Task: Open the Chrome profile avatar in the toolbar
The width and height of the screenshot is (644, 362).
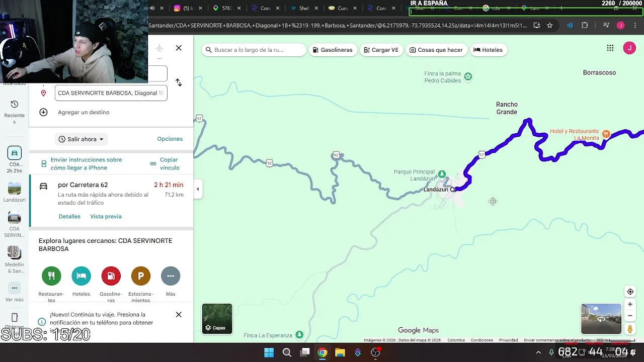Action: (x=620, y=25)
